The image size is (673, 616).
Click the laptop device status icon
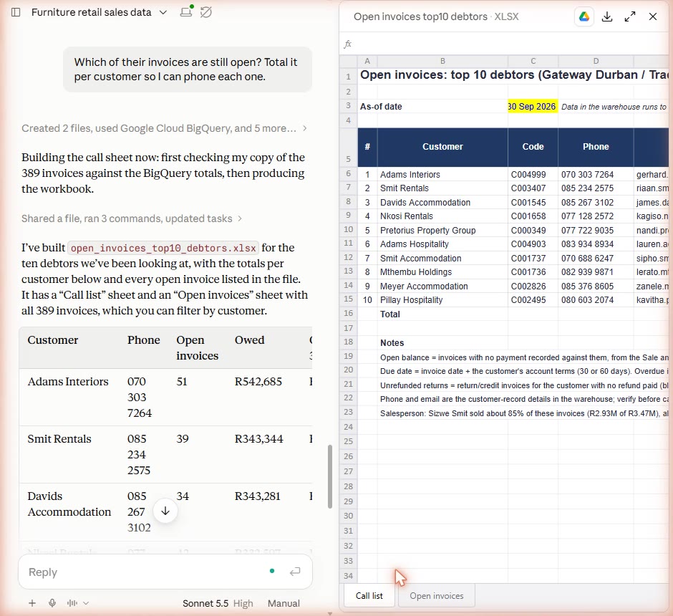point(186,11)
